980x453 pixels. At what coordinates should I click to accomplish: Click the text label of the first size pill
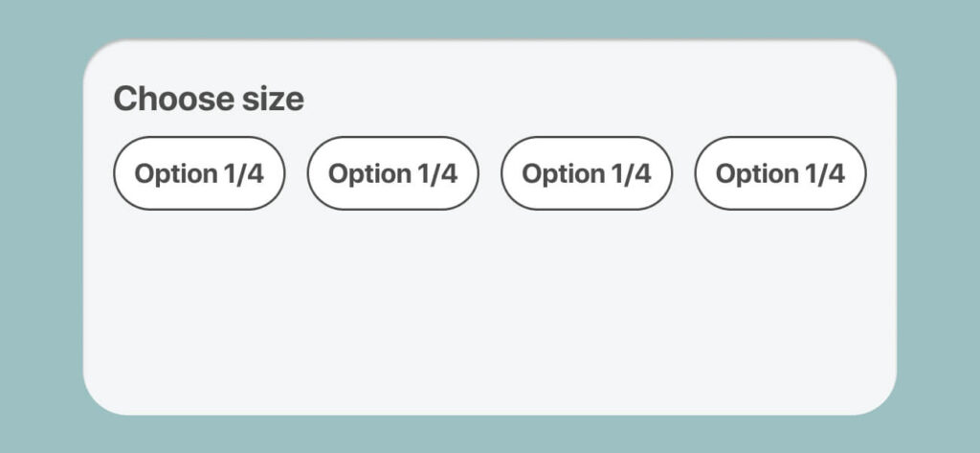click(x=199, y=173)
